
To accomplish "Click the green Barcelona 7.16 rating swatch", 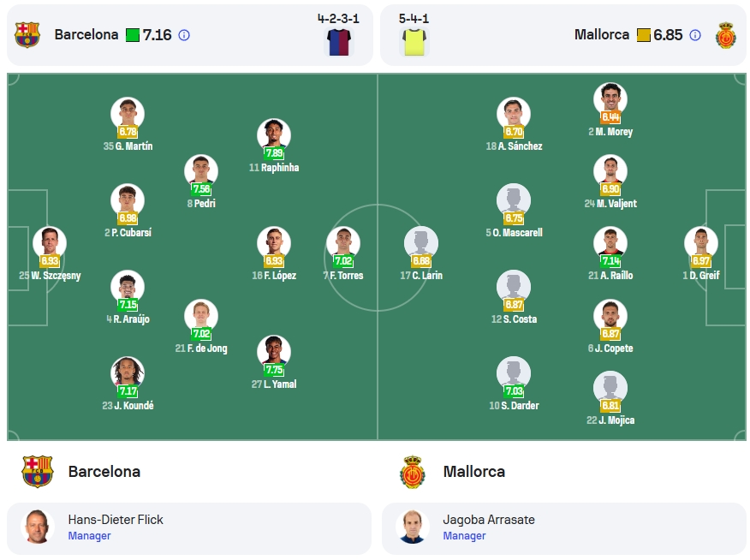I will click(x=133, y=35).
